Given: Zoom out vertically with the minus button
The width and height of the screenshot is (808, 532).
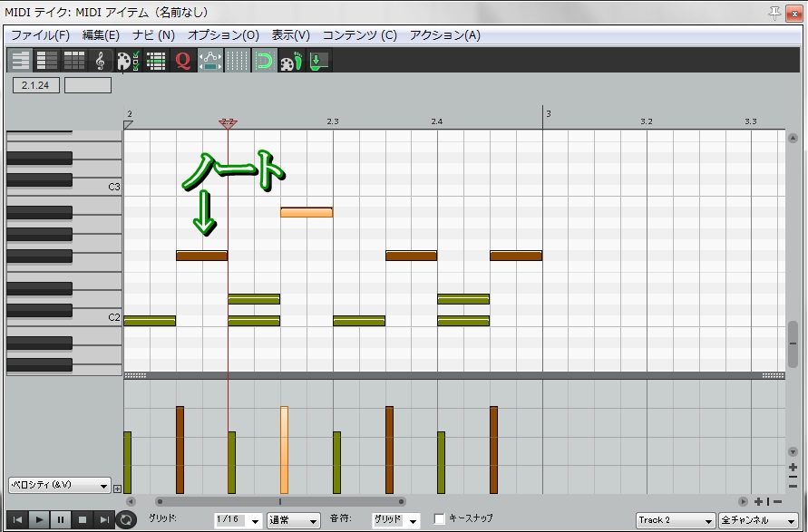Looking at the screenshot, I should click(793, 486).
